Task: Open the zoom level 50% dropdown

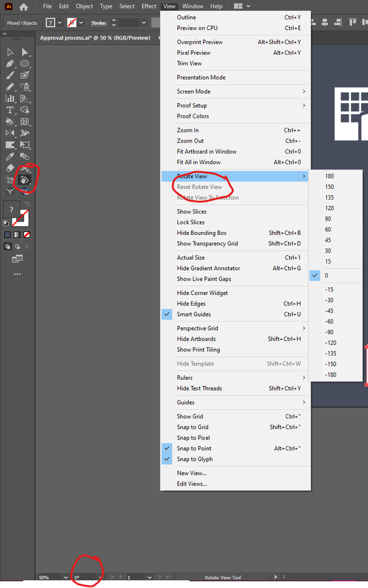Action: point(66,577)
